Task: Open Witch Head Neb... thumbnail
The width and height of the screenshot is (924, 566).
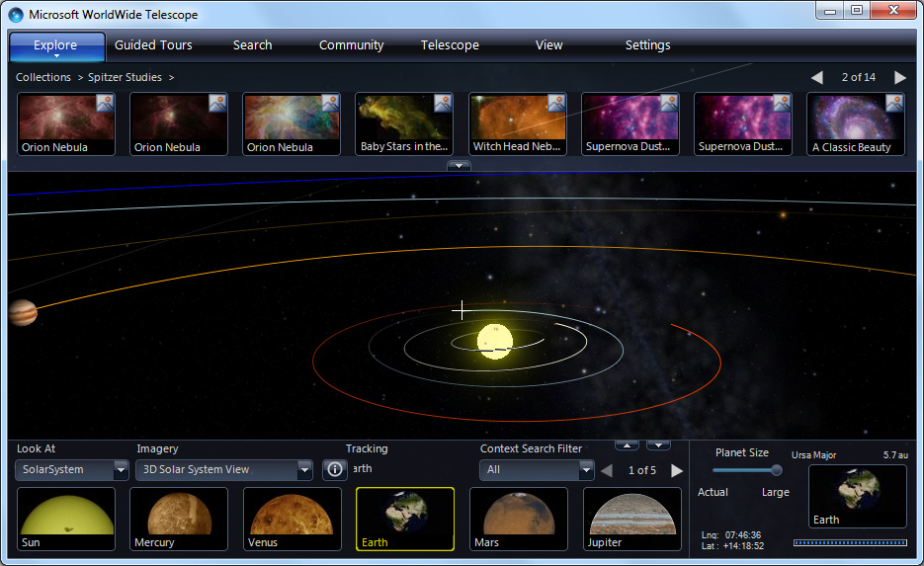Action: coord(518,123)
